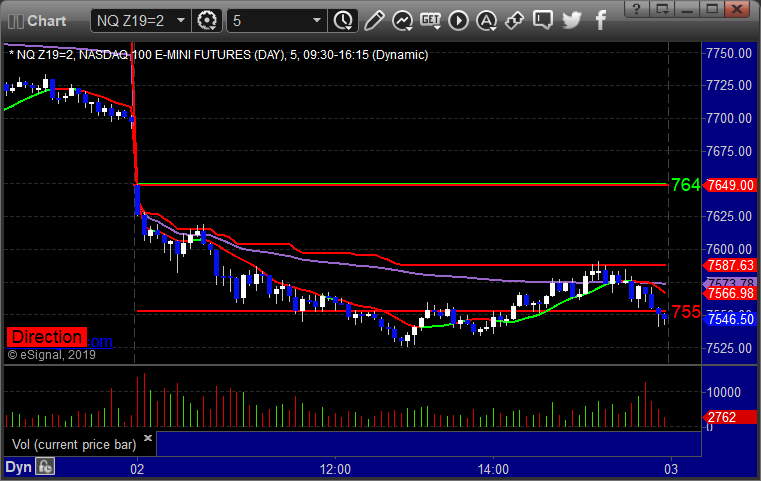Open the studies chart-line icon

pos(402,21)
